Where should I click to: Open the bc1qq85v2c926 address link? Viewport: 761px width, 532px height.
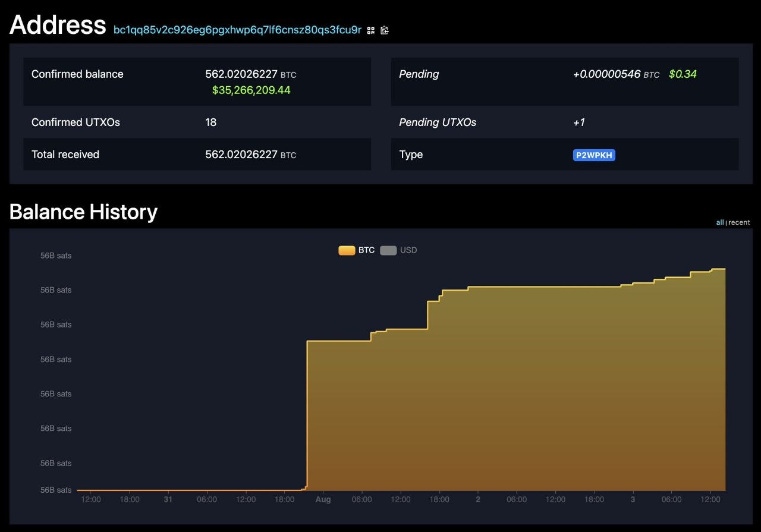[x=237, y=30]
